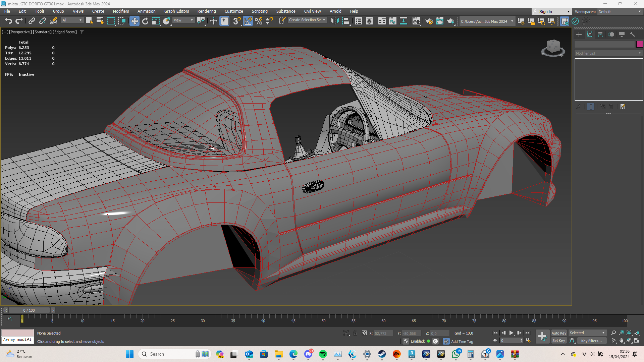This screenshot has width=644, height=362.
Task: Click the Set Key button
Action: [559, 341]
